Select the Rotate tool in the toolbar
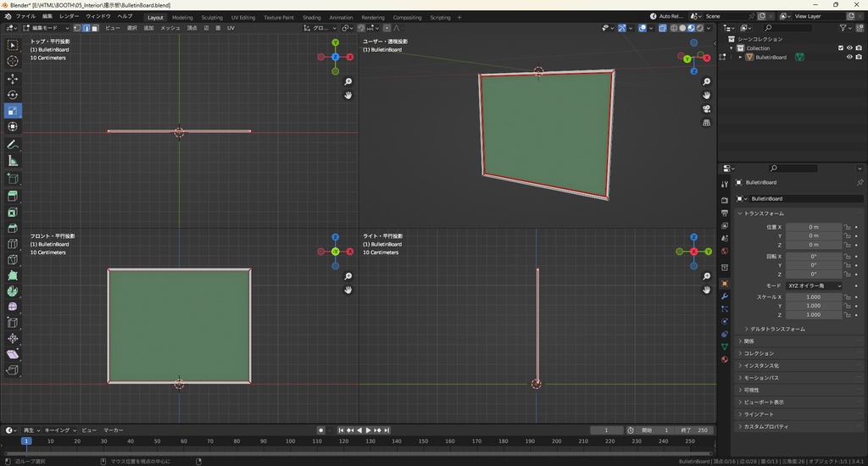The image size is (868, 466). [13, 95]
